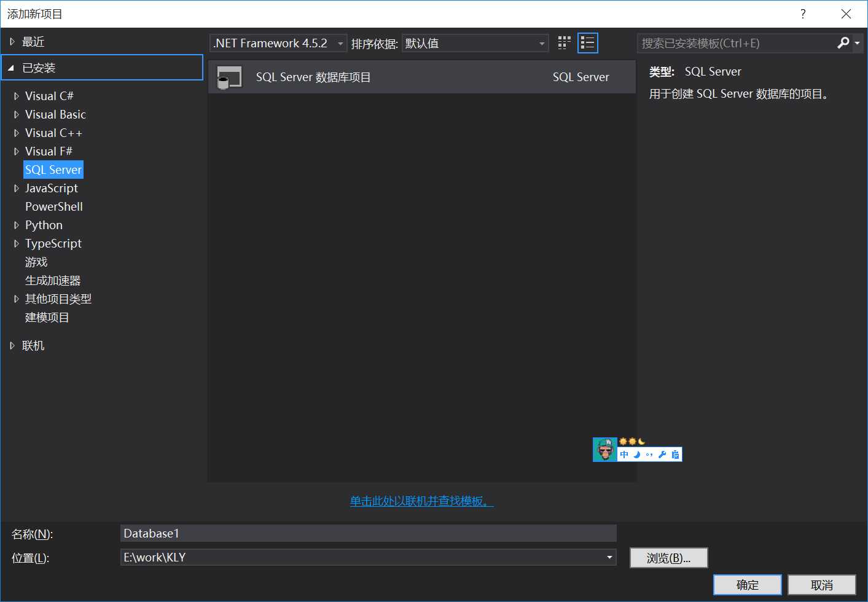Viewport: 868px width, 602px height.
Task: Select Visual C# in the tree
Action: (49, 96)
